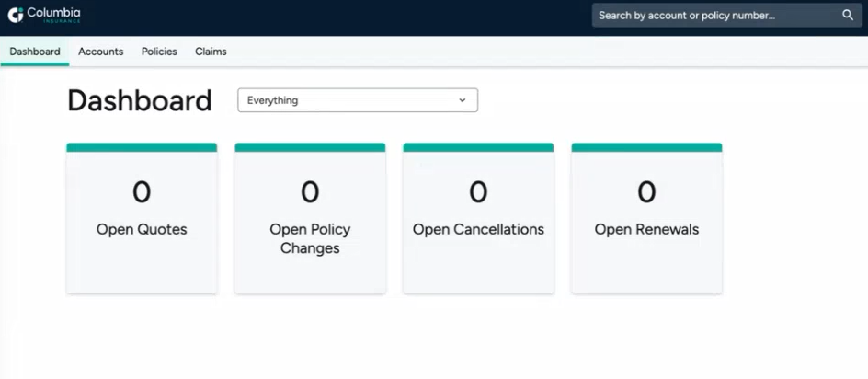
Task: Click the large Dashboard page heading
Action: [140, 101]
